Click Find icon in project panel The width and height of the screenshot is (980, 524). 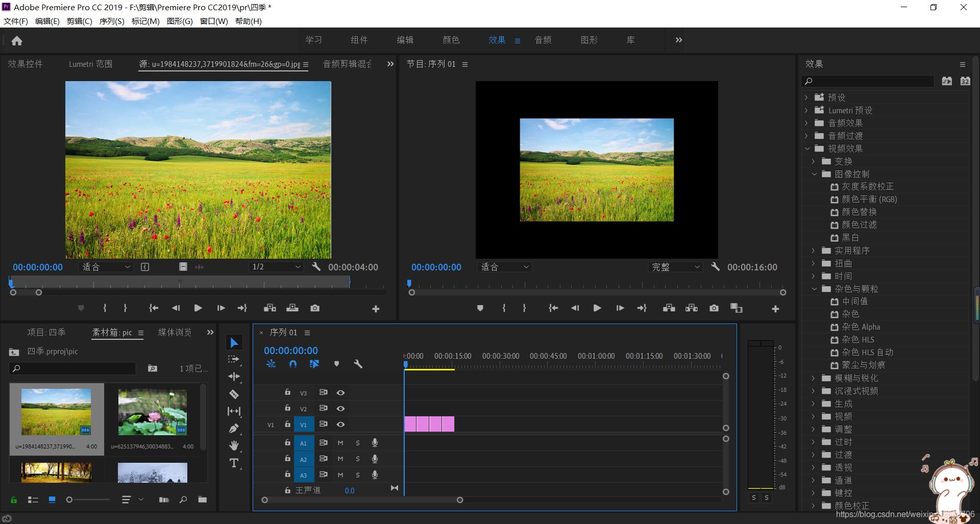(x=183, y=500)
